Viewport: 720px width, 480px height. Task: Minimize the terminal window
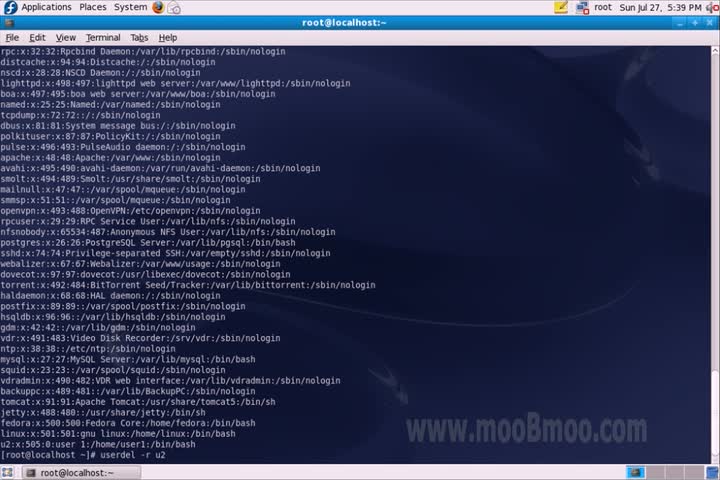(x=680, y=23)
